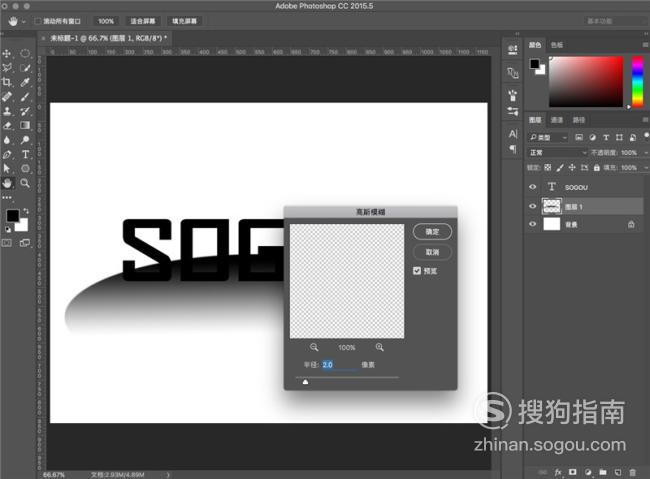Confirm Gaussian Blur with 确定 button
Screen dimensions: 650x479
pos(432,231)
